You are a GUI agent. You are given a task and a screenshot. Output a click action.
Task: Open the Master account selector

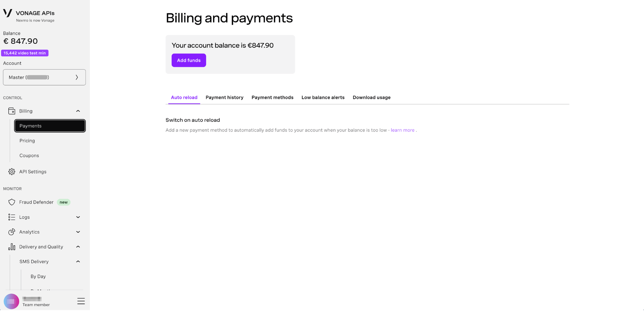pyautogui.click(x=44, y=77)
